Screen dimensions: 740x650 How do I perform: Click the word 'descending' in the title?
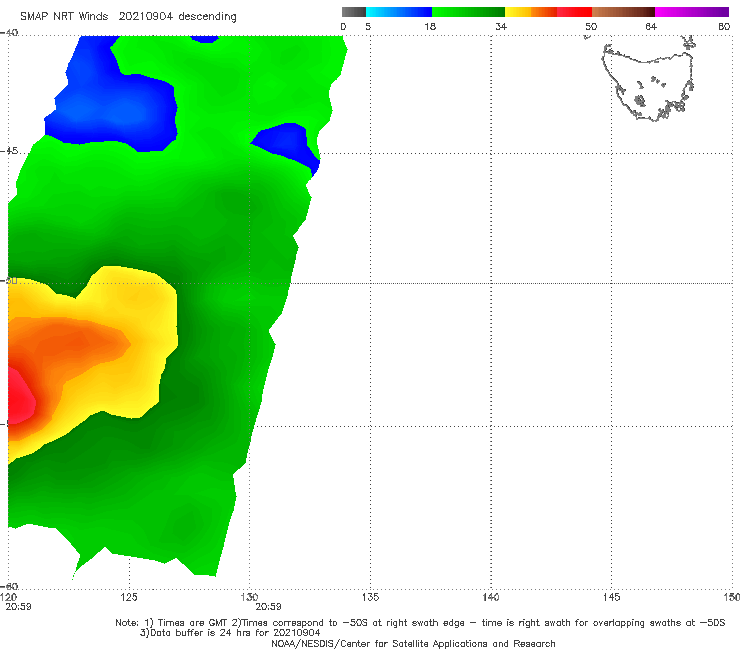point(208,17)
